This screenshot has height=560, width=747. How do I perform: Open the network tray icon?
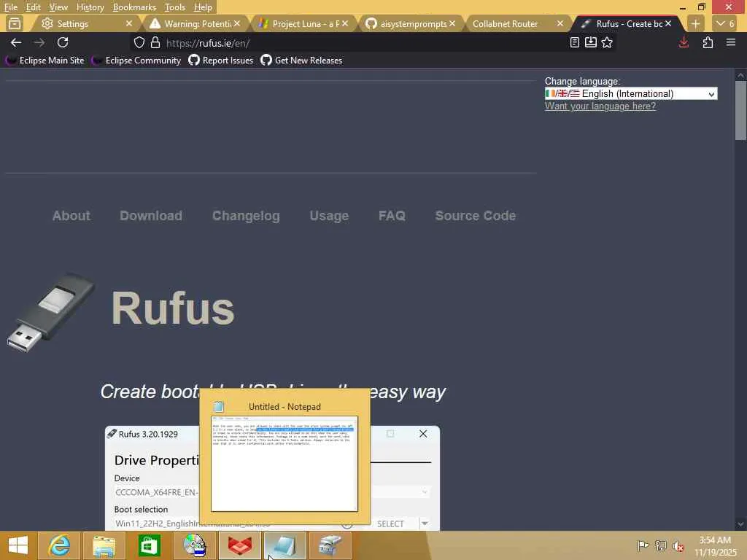point(660,545)
